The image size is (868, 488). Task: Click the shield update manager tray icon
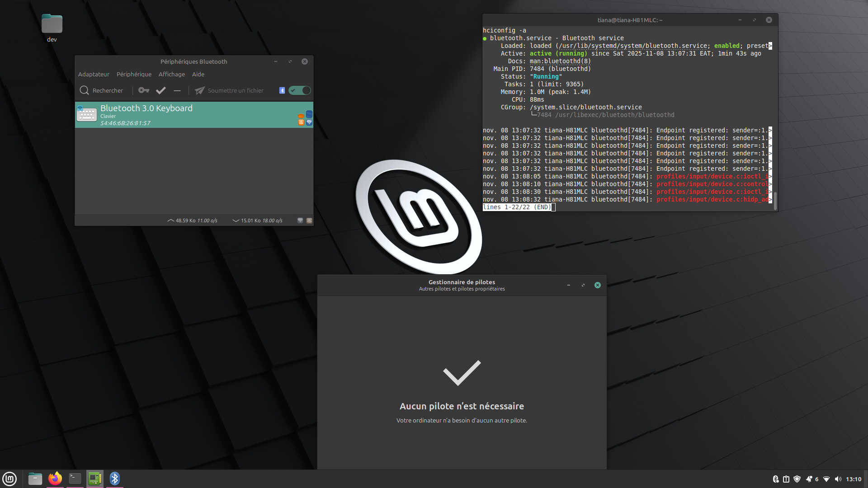(797, 479)
